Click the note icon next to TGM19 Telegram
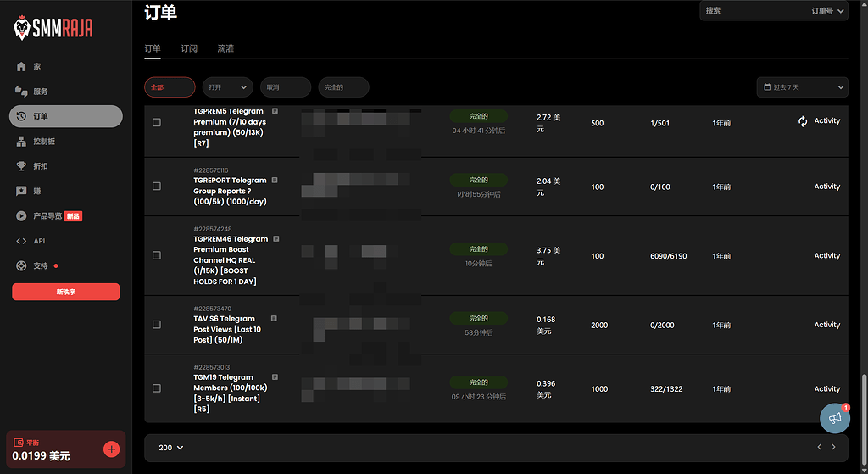This screenshot has height=474, width=868. tap(275, 377)
